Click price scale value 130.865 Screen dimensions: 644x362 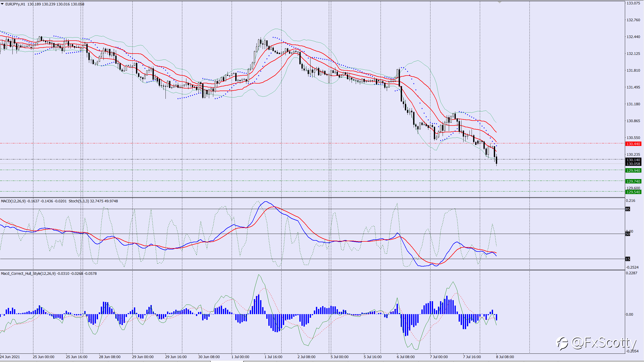633,121
